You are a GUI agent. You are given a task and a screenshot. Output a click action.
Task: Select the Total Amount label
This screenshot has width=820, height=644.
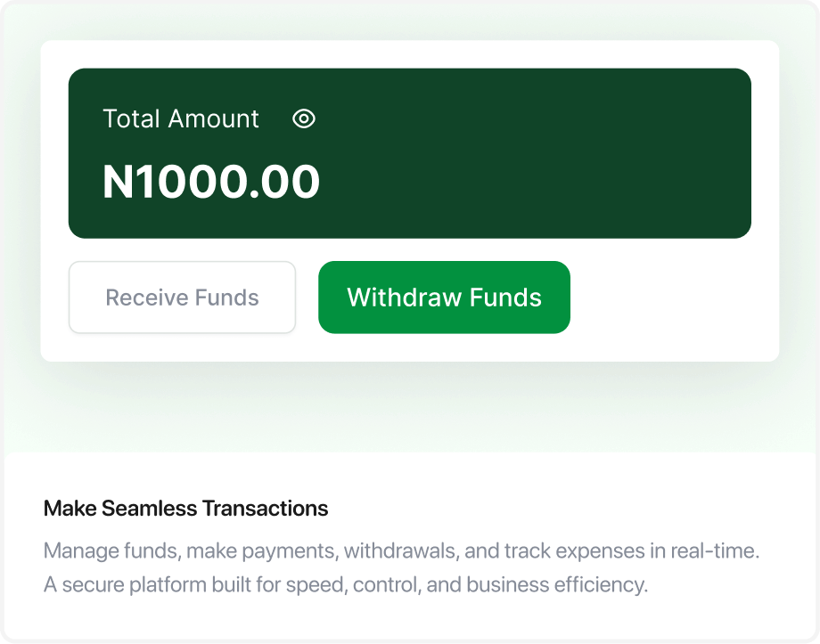(x=181, y=118)
